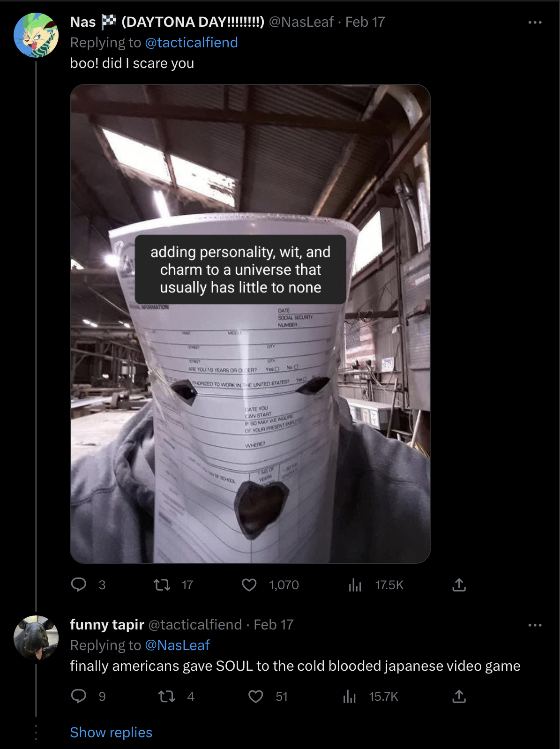Open funny tapir's tapir avatar

coord(36,638)
